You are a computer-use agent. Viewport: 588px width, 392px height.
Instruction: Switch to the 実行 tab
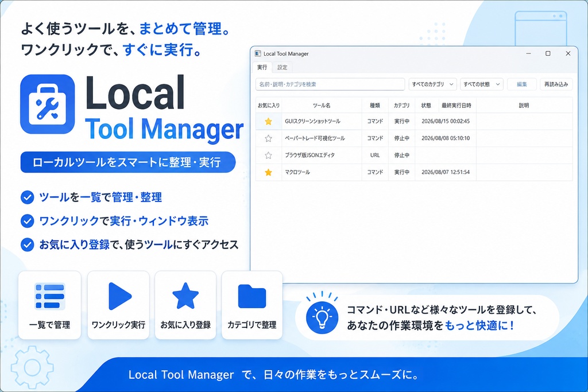tap(262, 68)
